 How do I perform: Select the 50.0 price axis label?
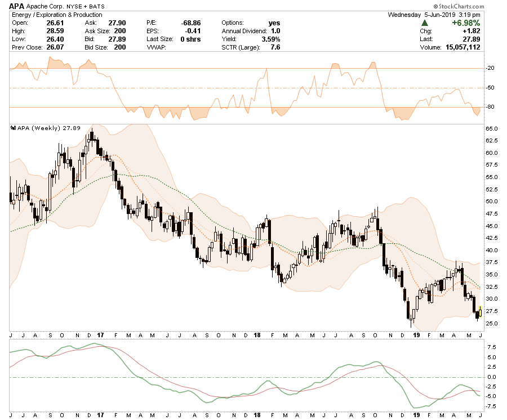pyautogui.click(x=491, y=202)
